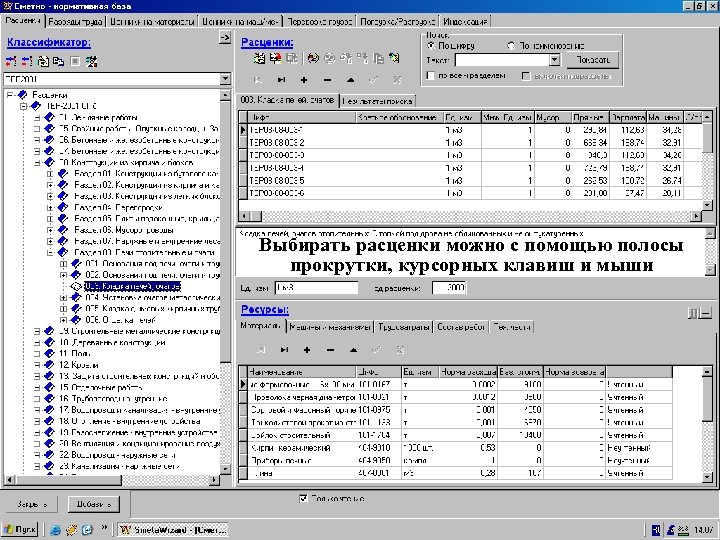Viewport: 720px width, 540px height.
Task: Click the first icon in the Расценки toolbar
Action: click(259, 58)
